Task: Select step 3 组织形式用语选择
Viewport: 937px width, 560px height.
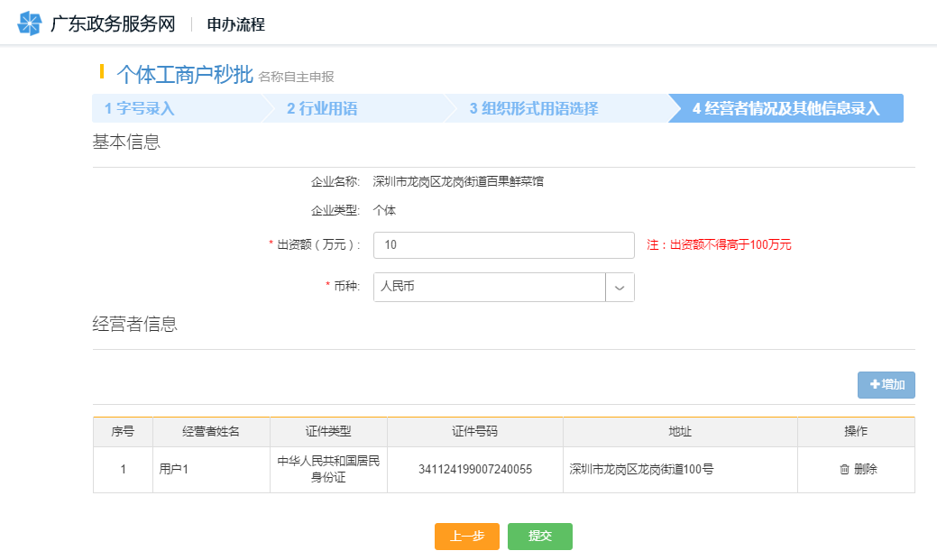Action: 533,109
